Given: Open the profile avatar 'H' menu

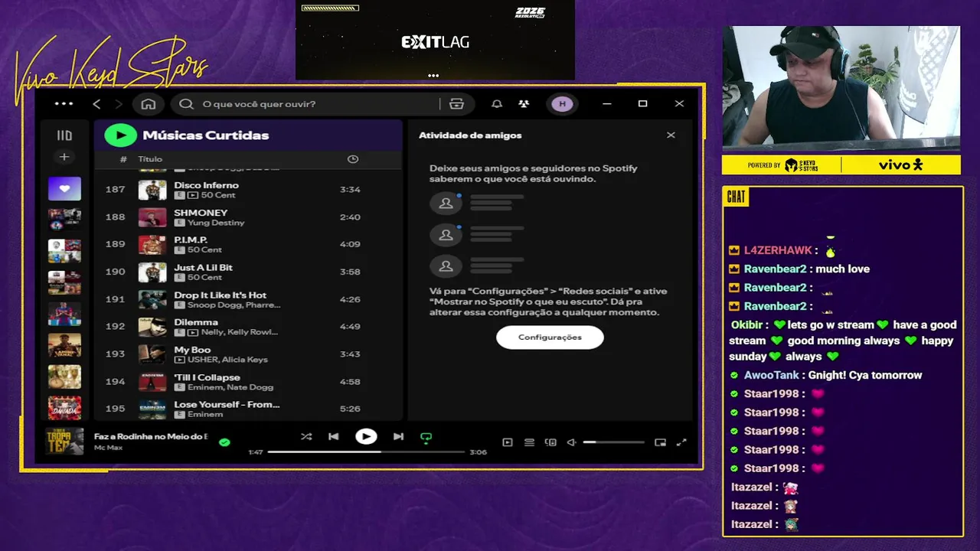Looking at the screenshot, I should coord(562,104).
